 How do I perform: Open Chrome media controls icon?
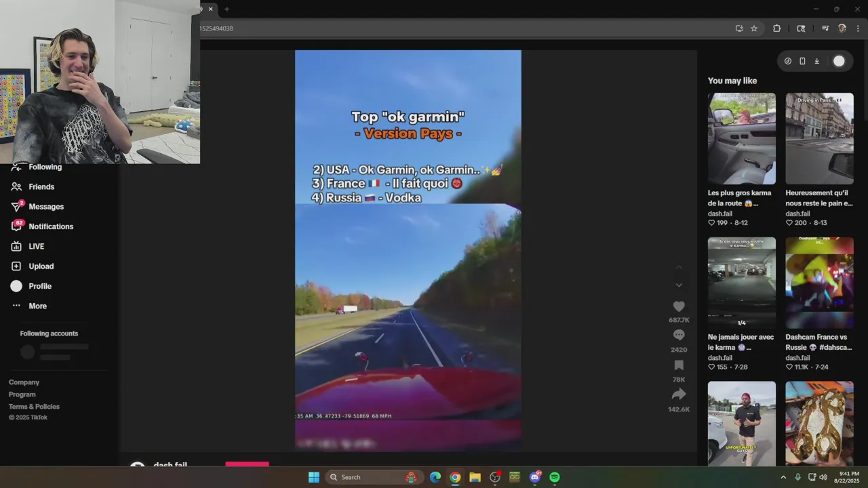825,28
